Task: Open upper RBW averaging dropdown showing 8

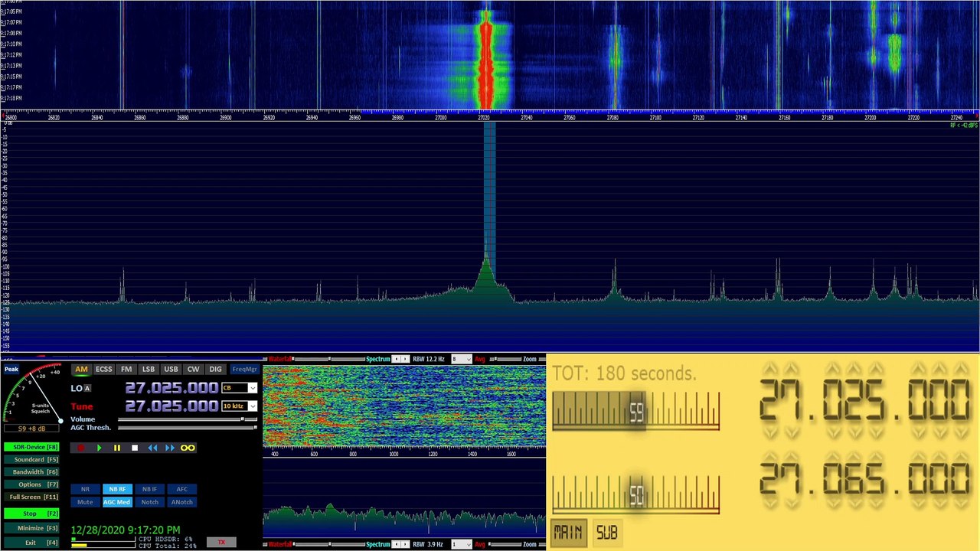Action: [x=461, y=359]
